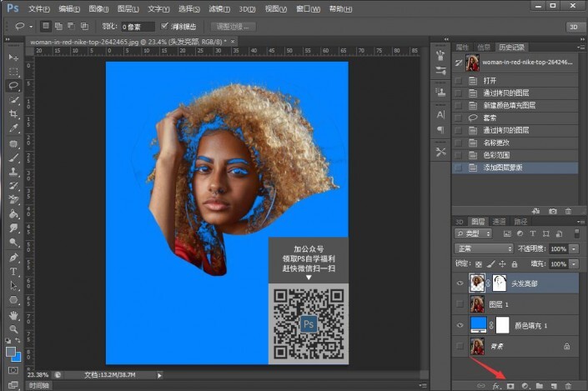Show 图层 1 by clicking its visibility box
The height and width of the screenshot is (391, 588).
460,303
